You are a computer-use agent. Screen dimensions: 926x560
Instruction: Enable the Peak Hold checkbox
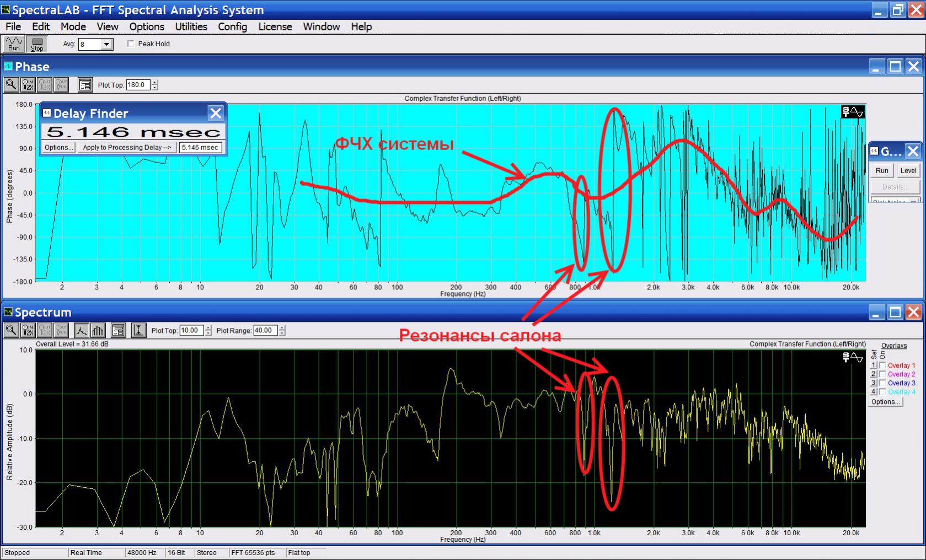click(131, 44)
